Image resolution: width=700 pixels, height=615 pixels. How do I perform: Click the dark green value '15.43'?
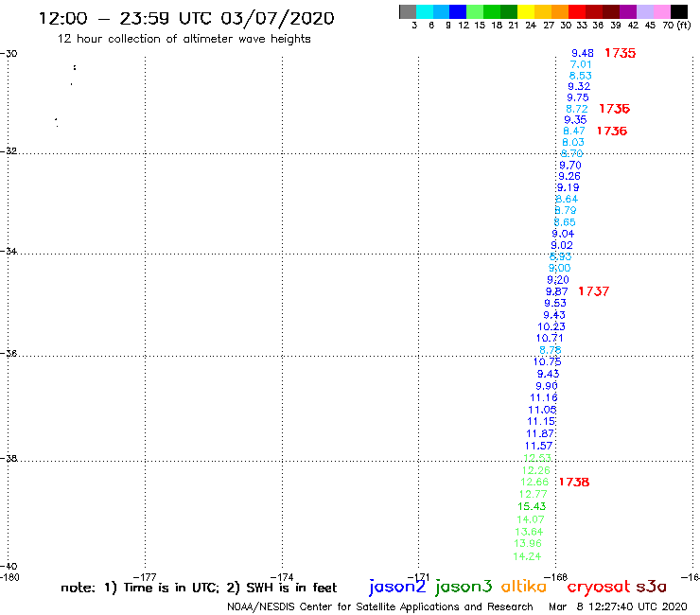pos(532,506)
